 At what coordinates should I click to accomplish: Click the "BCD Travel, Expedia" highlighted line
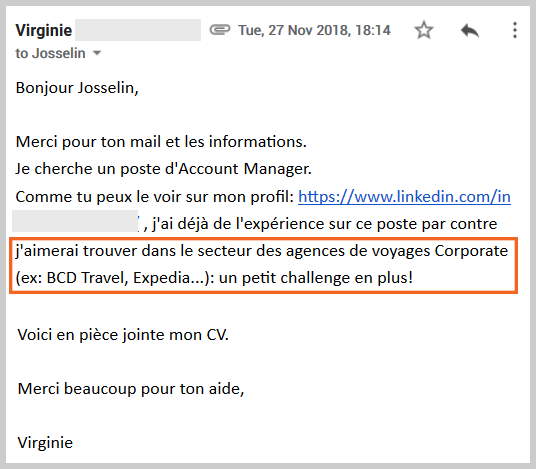point(214,278)
